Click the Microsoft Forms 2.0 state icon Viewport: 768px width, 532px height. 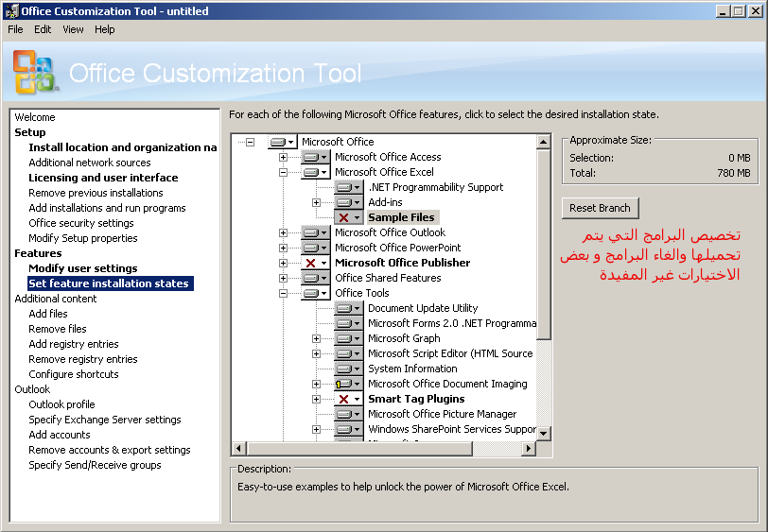tap(349, 323)
